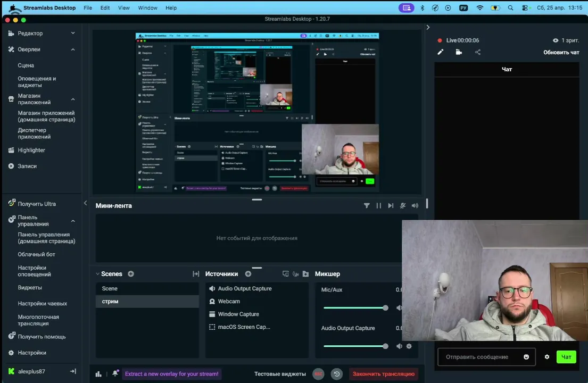Image resolution: width=588 pixels, height=383 pixels.
Task: Open Highlighter from the sidebar
Action: [x=31, y=151]
